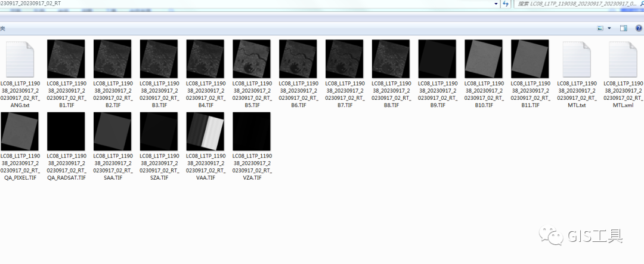Click the B5.TIF file name label

point(252,94)
